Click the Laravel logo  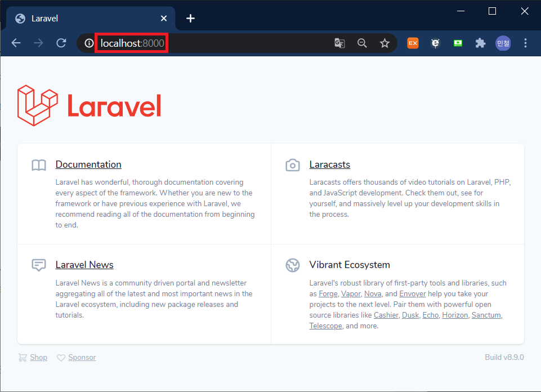[89, 105]
